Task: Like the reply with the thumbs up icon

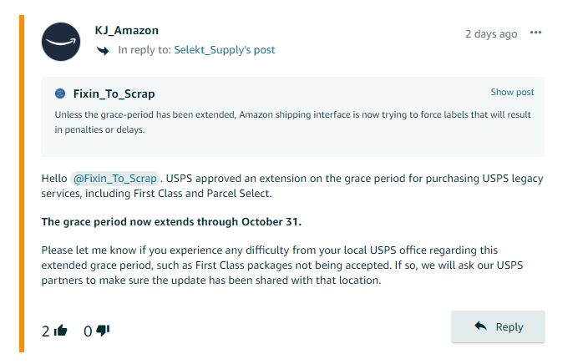Action: tap(60, 331)
